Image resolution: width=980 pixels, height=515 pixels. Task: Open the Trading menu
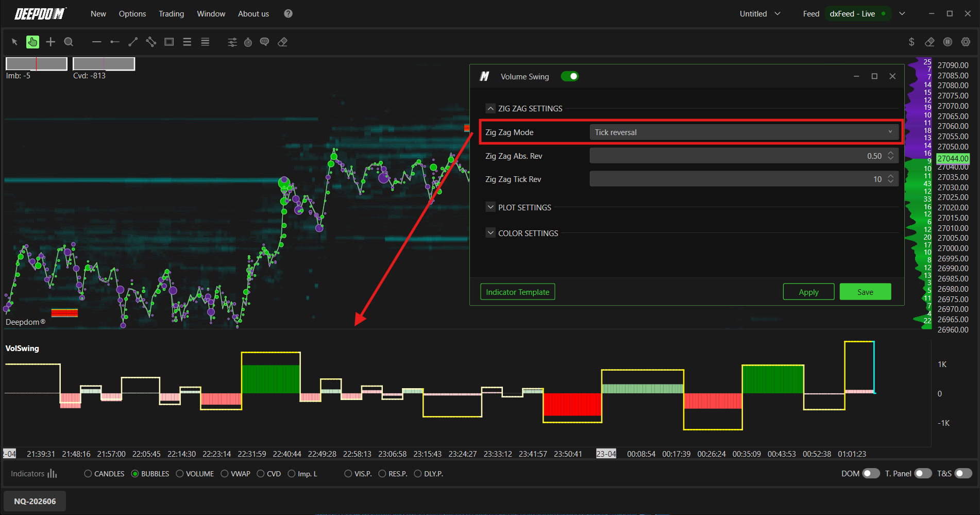point(171,14)
